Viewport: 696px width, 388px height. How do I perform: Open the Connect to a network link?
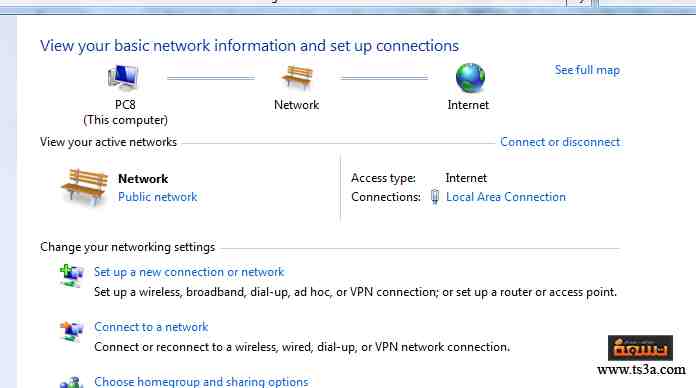(151, 327)
